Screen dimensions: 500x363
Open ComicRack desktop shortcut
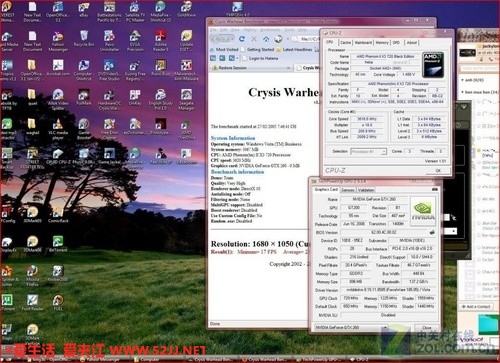point(58,214)
